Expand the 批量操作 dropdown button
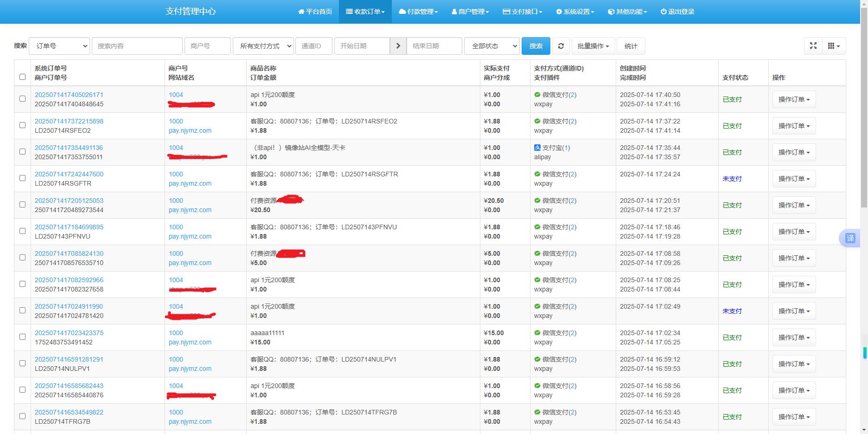Image resolution: width=868 pixels, height=434 pixels. click(593, 46)
